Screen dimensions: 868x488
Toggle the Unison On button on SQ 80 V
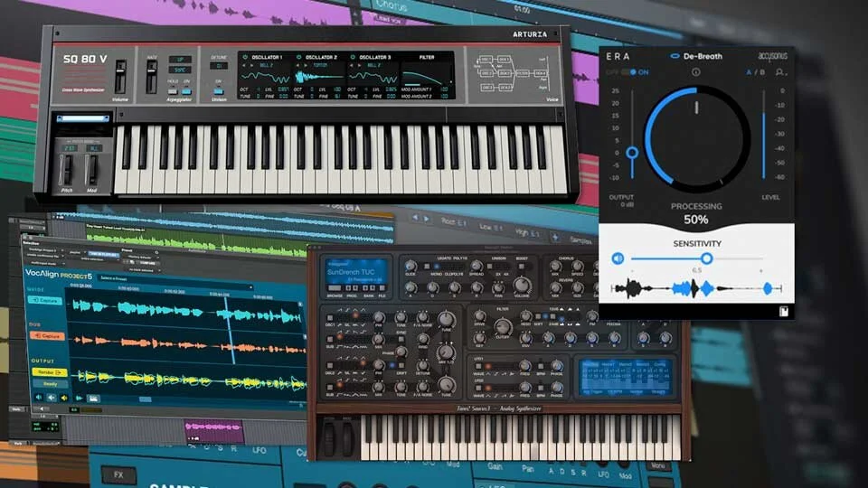(219, 91)
